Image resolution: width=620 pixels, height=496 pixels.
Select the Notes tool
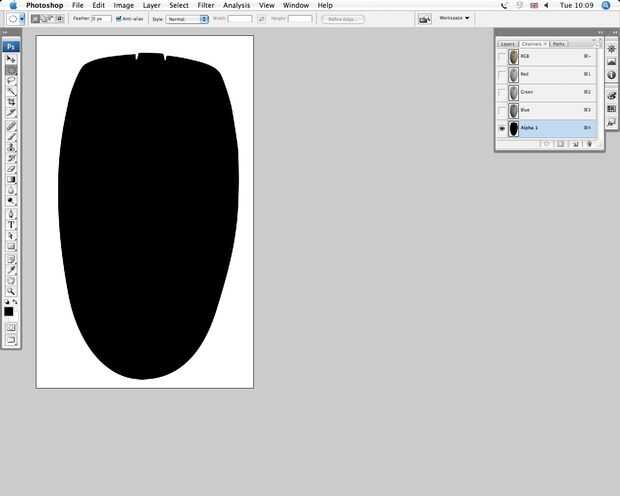point(11,259)
